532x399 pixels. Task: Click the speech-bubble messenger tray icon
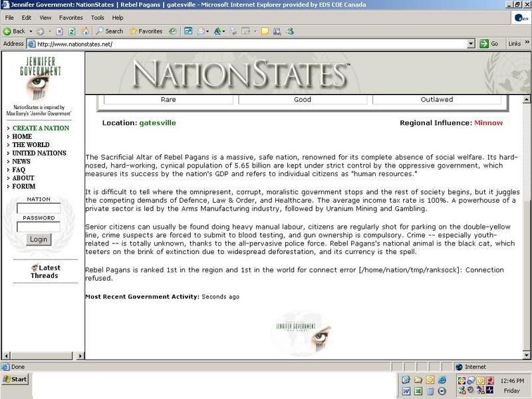pyautogui.click(x=471, y=380)
